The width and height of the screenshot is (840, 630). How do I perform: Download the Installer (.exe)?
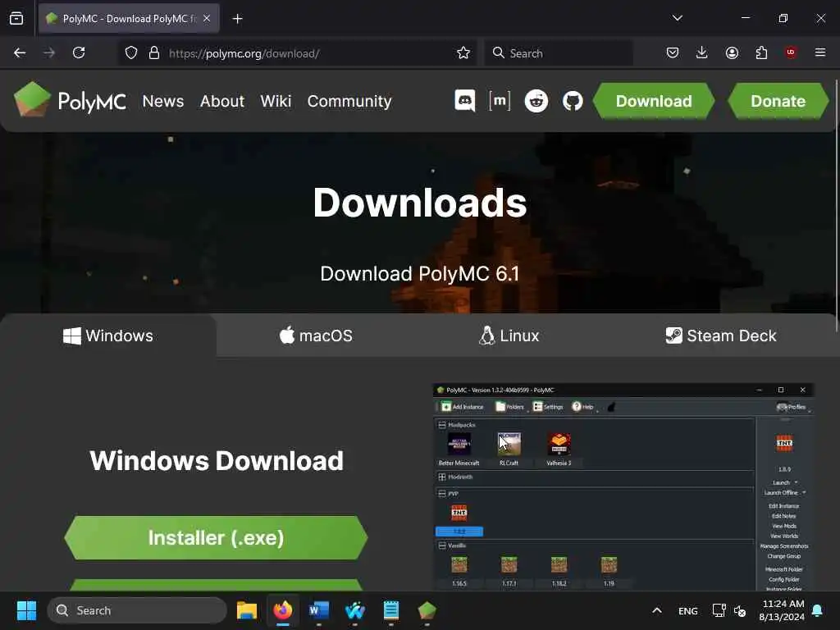point(216,538)
